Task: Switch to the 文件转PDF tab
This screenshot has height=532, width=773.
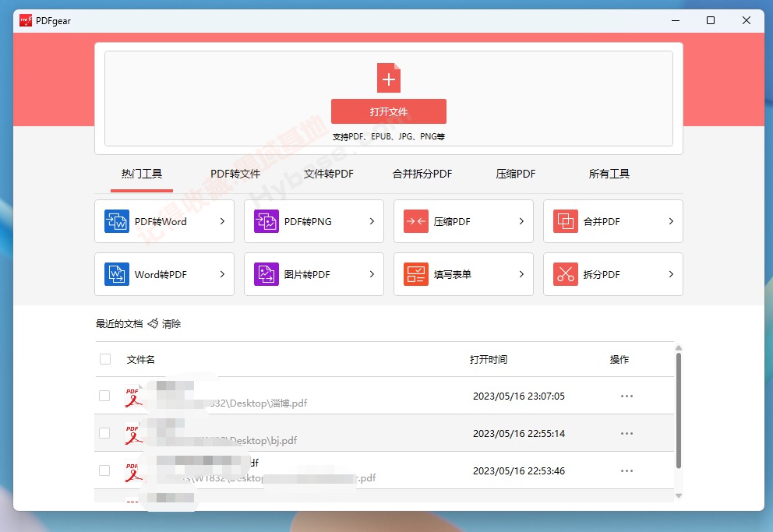Action: click(x=329, y=174)
